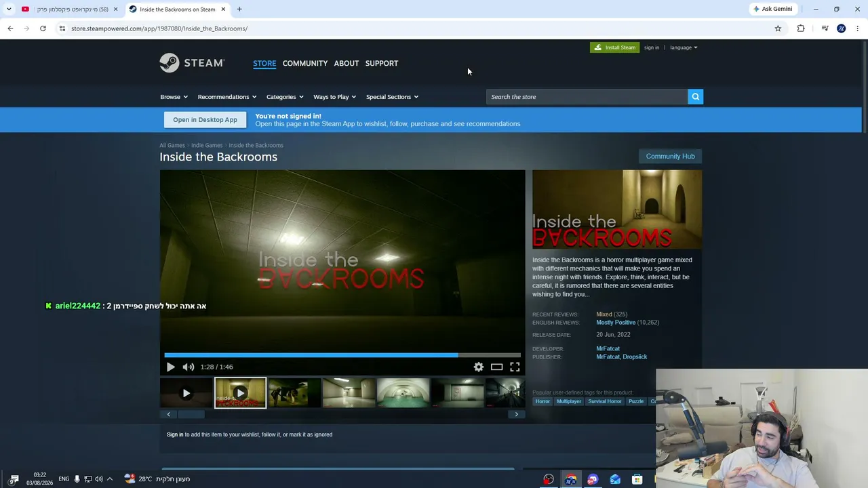Close the YouTube browser tab
The image size is (868, 488).
[115, 9]
